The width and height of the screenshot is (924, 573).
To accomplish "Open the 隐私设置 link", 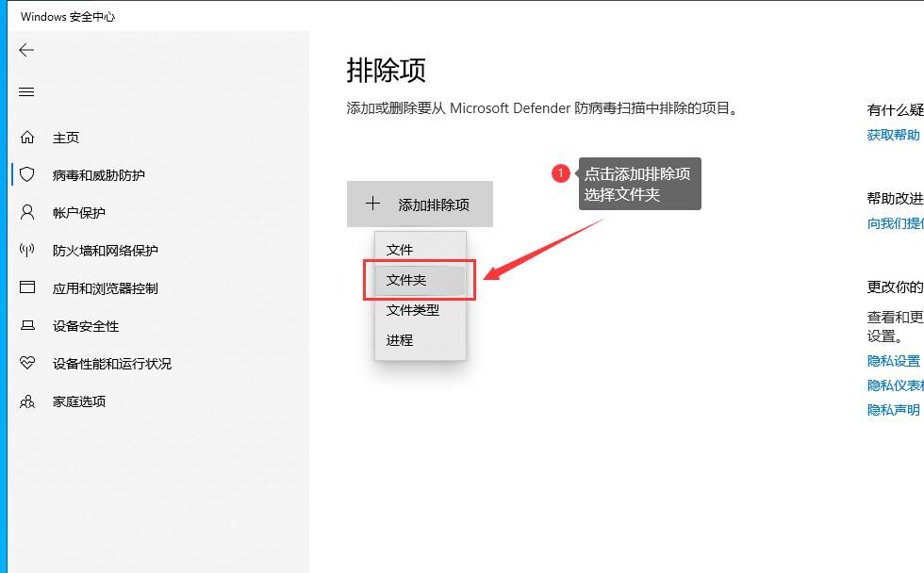I will pos(893,361).
